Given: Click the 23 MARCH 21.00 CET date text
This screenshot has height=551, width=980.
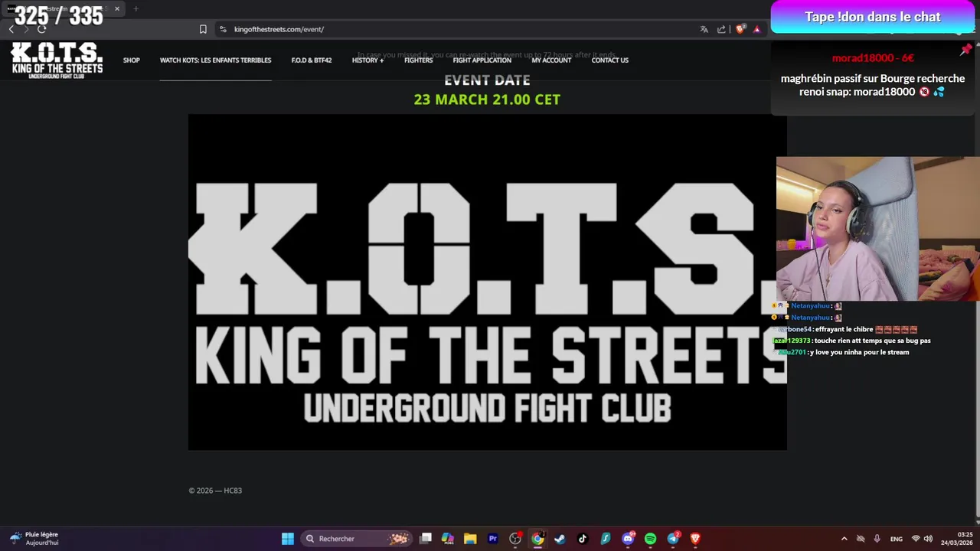Looking at the screenshot, I should (487, 99).
